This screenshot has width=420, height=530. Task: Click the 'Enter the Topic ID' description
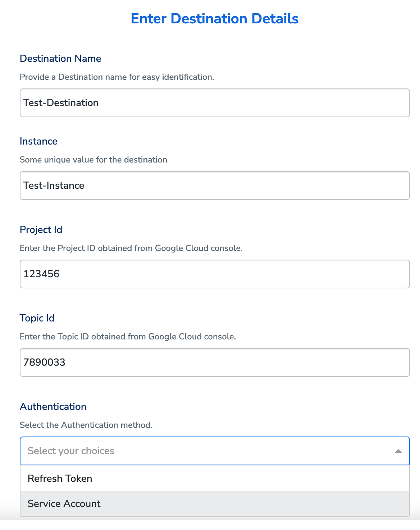tap(128, 337)
